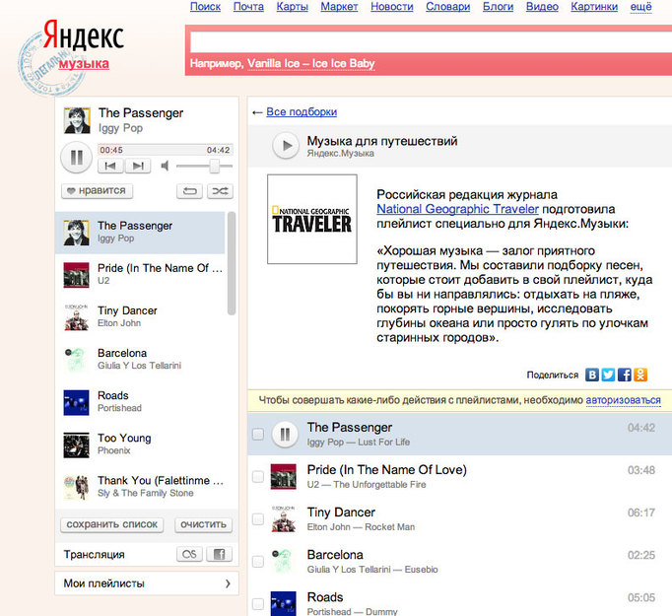Open 'Lust For Life' album link
Viewport: 672px width, 616px height.
(x=383, y=442)
